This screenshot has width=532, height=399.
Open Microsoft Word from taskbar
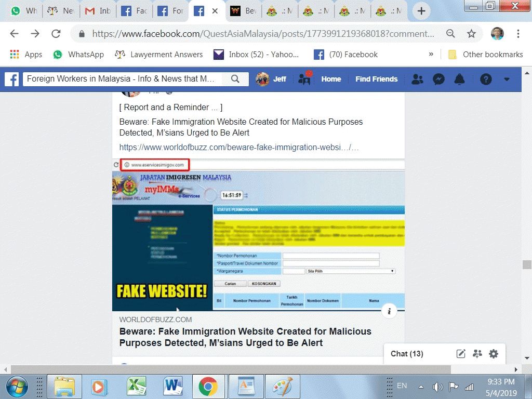(x=172, y=387)
